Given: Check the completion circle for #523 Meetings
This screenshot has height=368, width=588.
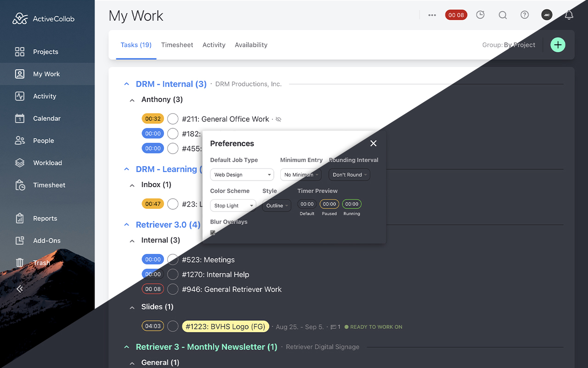Looking at the screenshot, I should click(173, 259).
